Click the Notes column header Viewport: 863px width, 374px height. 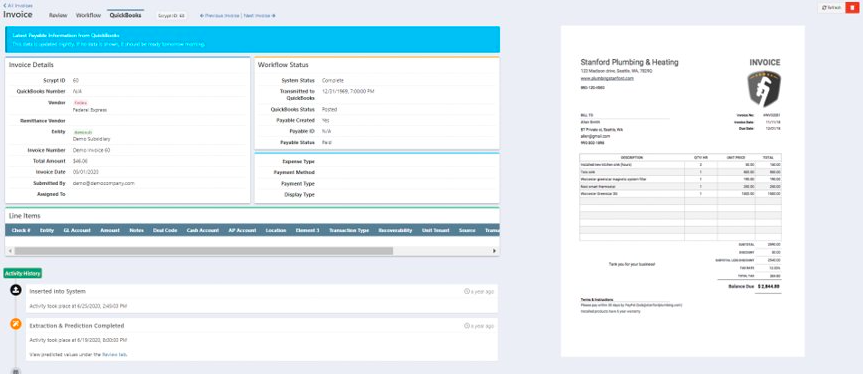click(x=136, y=230)
